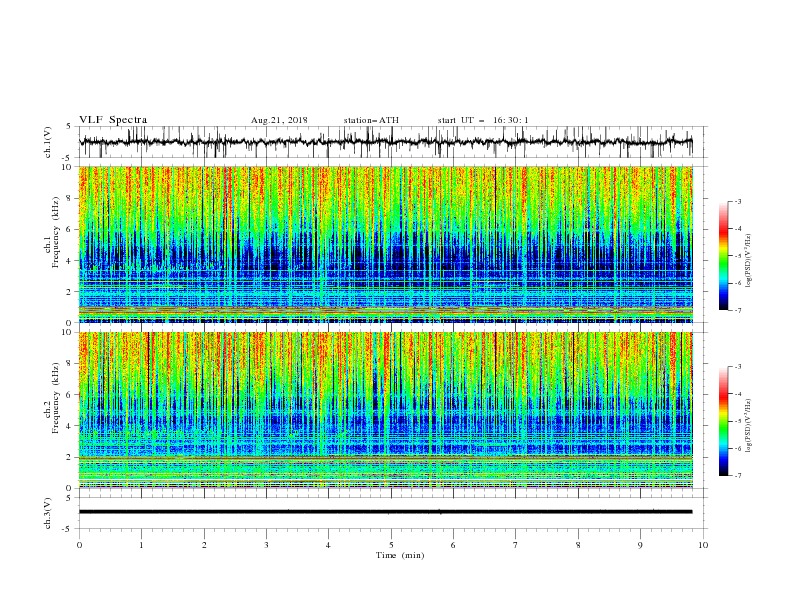Click the ch.1 spectrogram plot area
The height and width of the screenshot is (612, 792).
pos(386,244)
